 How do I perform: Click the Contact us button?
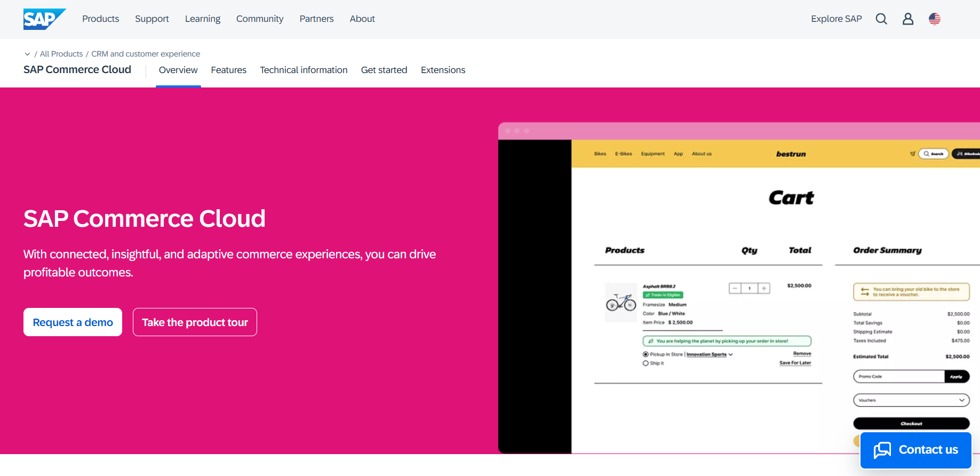pos(916,450)
